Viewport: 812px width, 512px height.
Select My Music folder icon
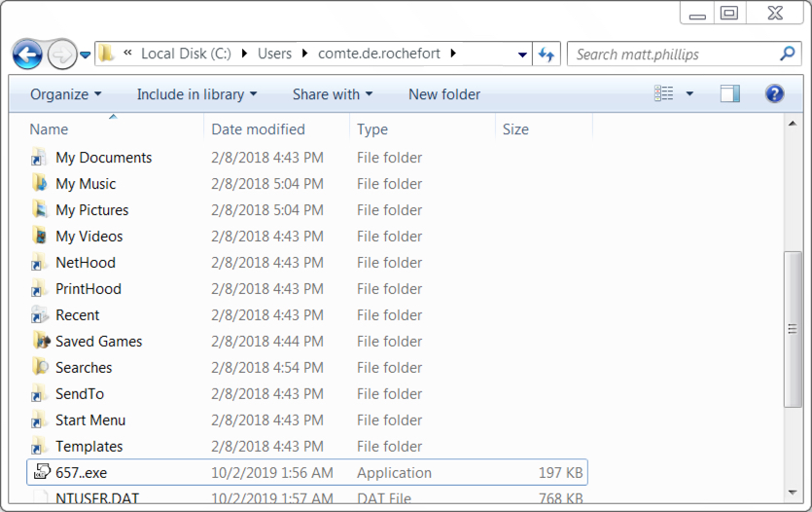(x=40, y=183)
